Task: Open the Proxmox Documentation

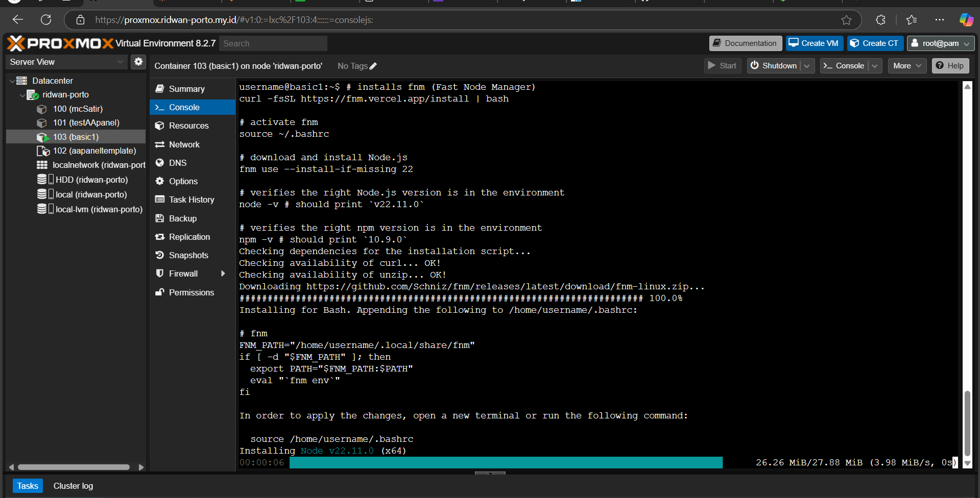Action: 745,43
